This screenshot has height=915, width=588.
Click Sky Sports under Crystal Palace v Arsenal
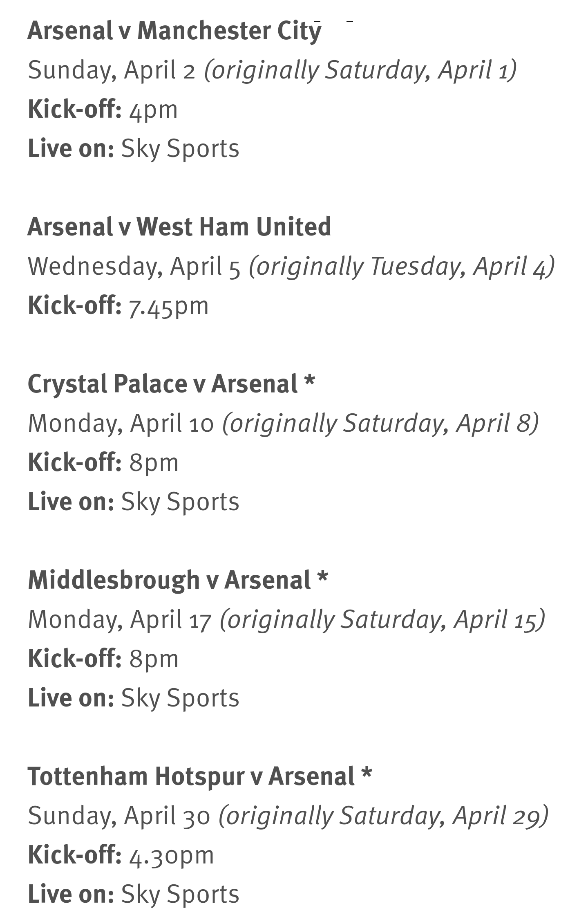click(x=180, y=502)
